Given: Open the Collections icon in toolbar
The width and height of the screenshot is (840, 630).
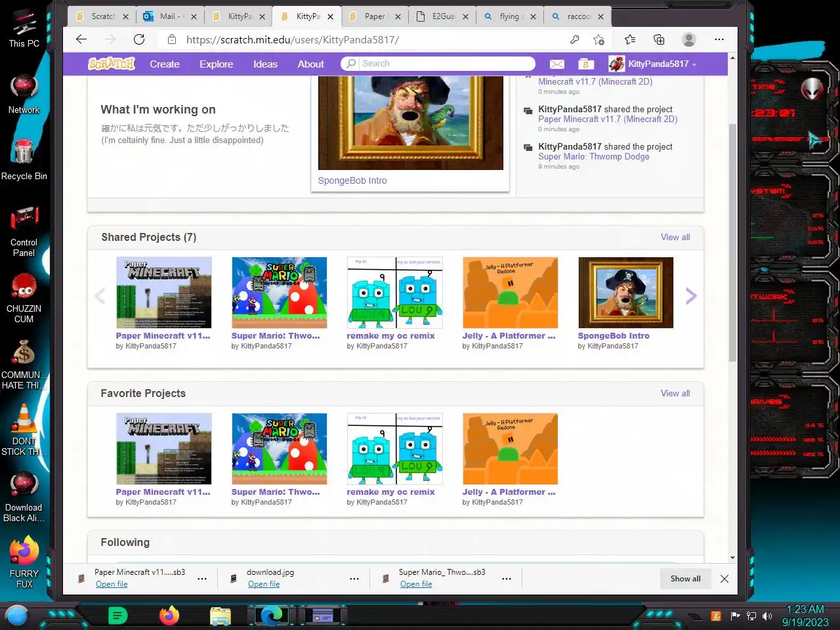Looking at the screenshot, I should [659, 39].
